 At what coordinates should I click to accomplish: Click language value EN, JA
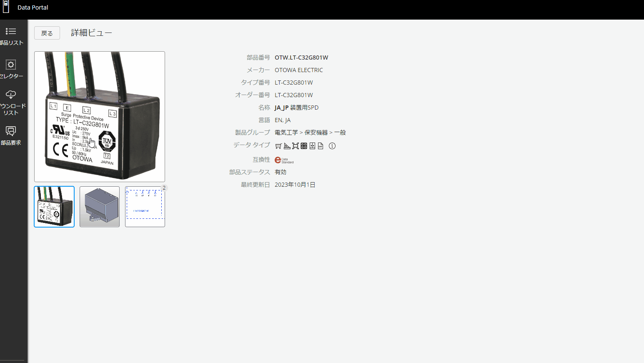tap(283, 120)
